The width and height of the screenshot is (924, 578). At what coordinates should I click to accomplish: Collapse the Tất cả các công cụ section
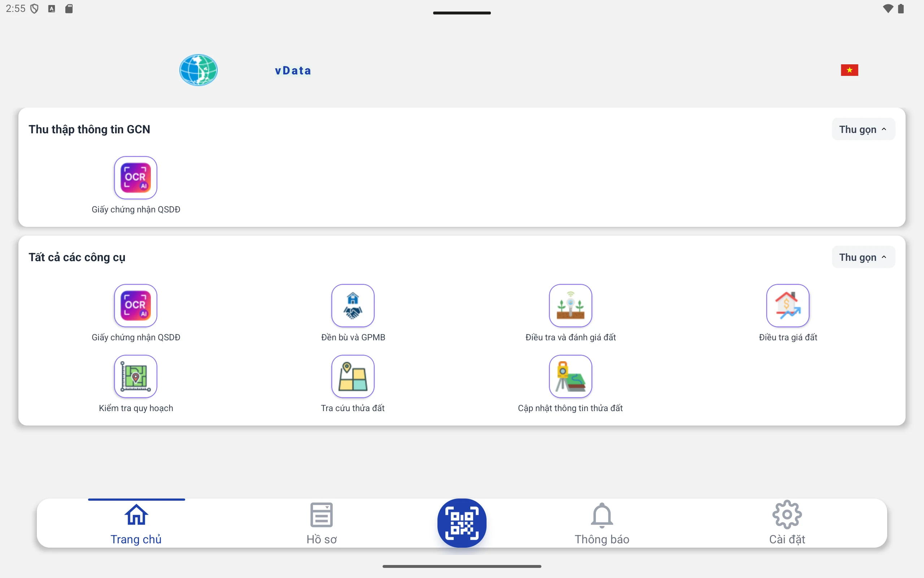click(863, 257)
